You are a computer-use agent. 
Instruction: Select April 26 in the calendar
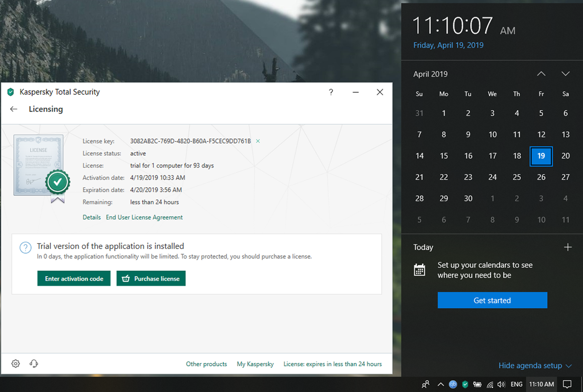[x=541, y=177]
